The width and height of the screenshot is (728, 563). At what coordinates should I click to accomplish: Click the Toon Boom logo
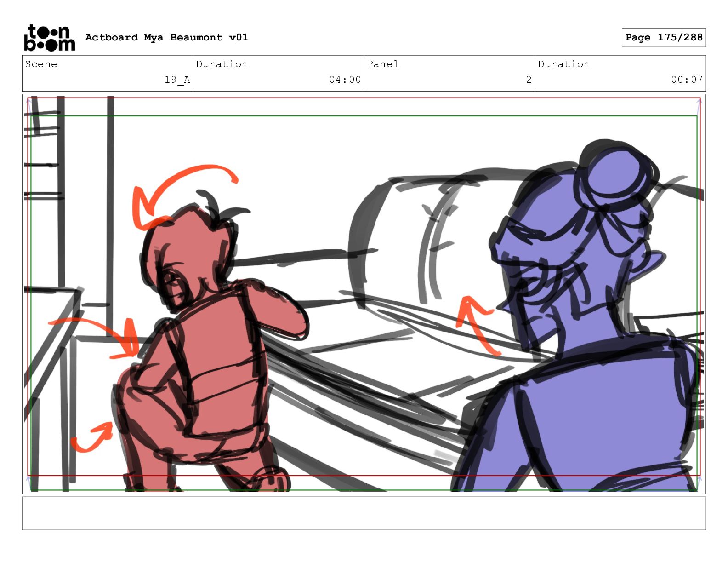click(49, 37)
